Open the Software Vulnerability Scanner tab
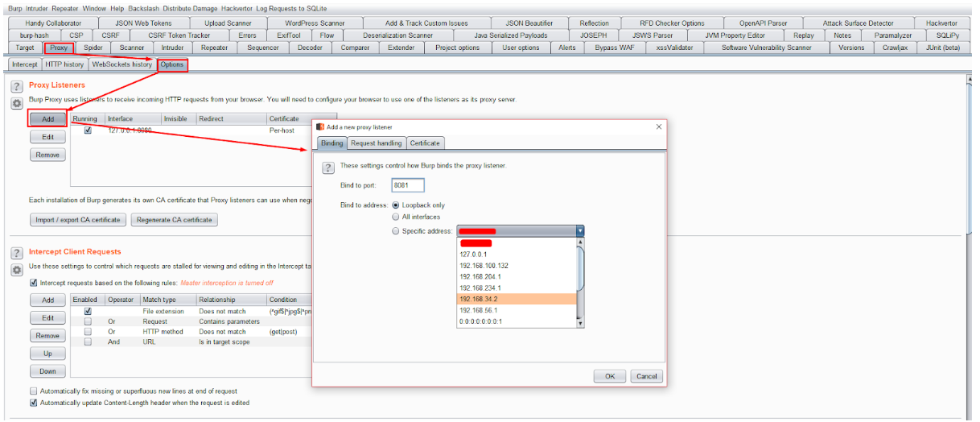Screen dimensions: 980x422 click(x=766, y=48)
